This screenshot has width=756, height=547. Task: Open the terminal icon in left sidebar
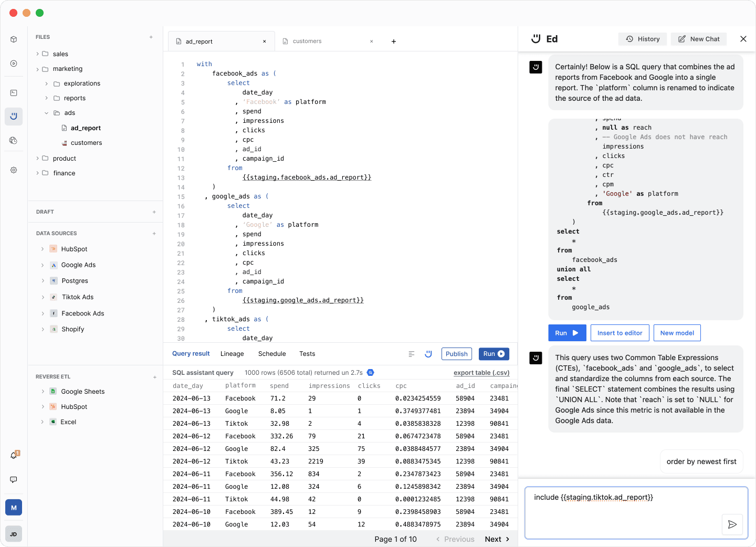[x=14, y=93]
